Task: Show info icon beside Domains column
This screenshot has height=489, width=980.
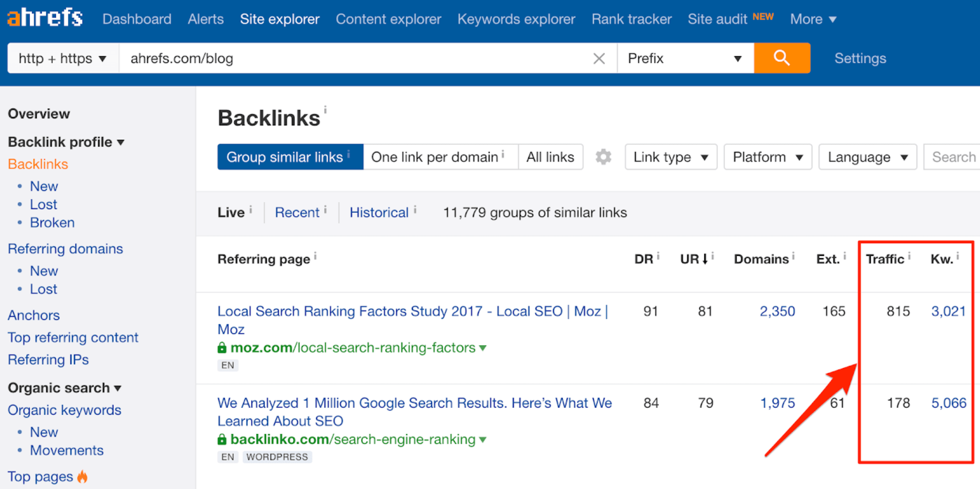Action: pyautogui.click(x=793, y=256)
